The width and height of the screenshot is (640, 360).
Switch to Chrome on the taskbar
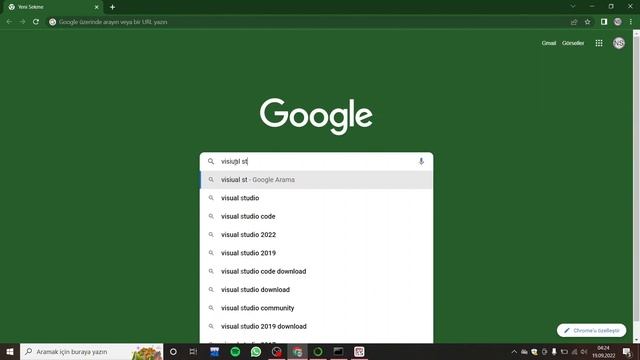tap(297, 351)
